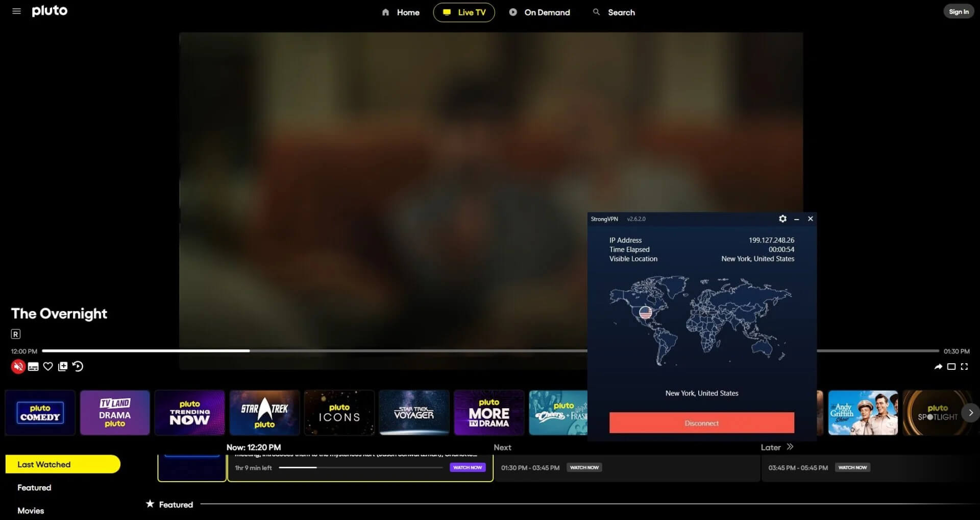Click the share arrow icon
Screen dimensions: 980x520
tap(938, 367)
